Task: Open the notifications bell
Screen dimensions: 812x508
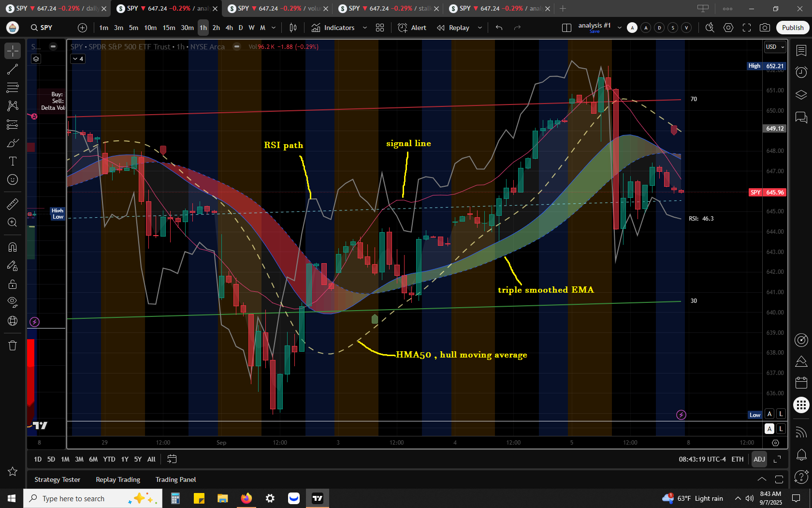Action: pyautogui.click(x=801, y=455)
